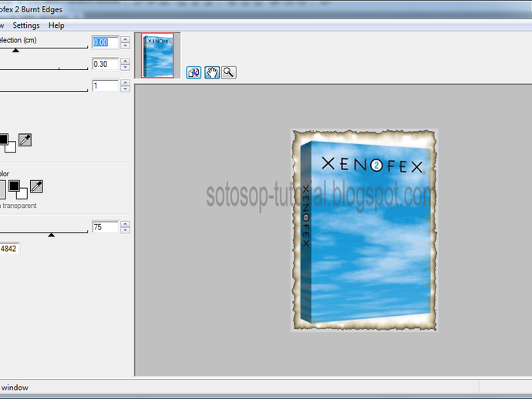Click the input field showing 1
The image size is (532, 399).
(105, 85)
